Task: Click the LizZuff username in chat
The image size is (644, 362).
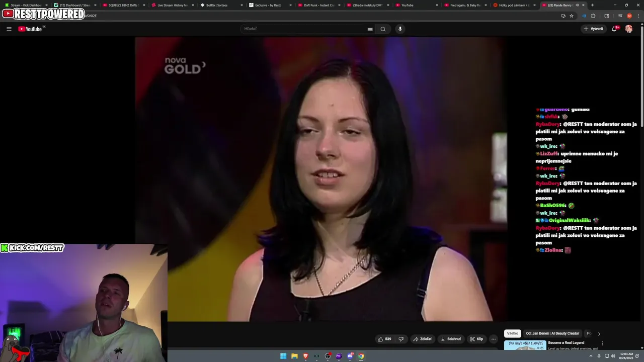Action: click(547, 154)
